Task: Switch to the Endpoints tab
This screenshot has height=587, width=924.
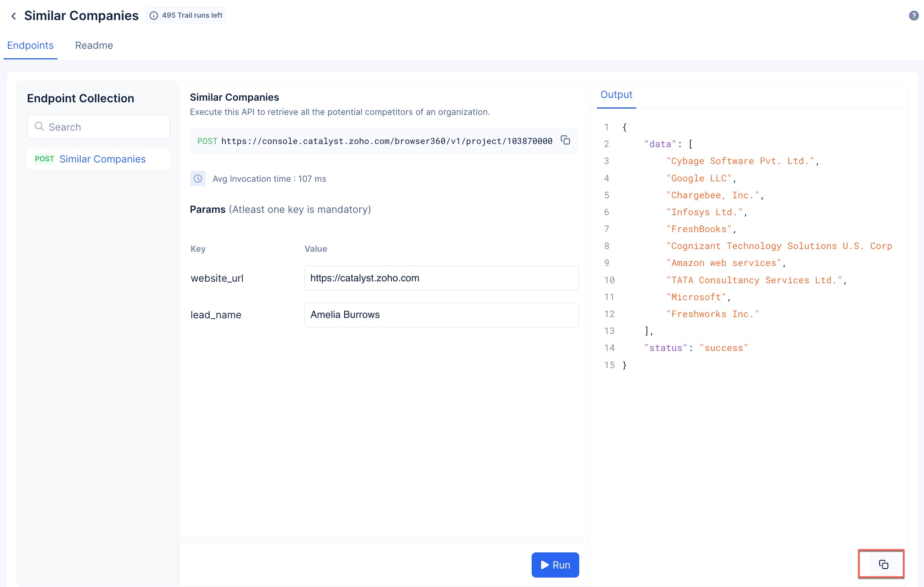Action: (30, 45)
